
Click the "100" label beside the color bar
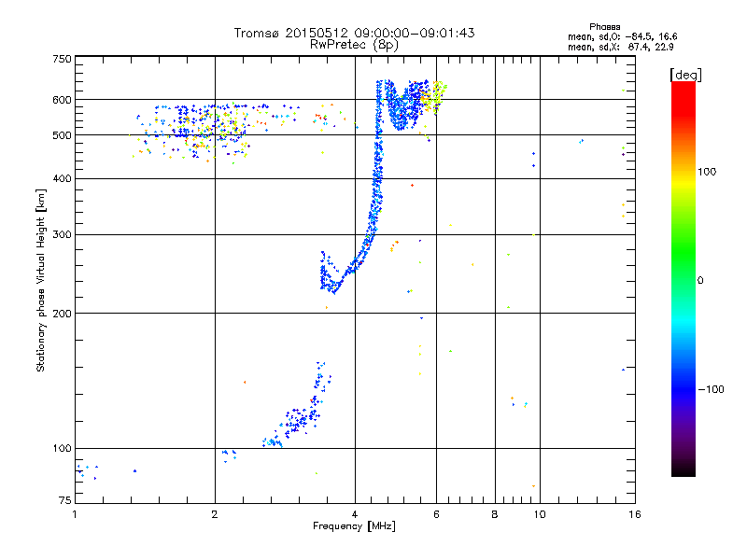tap(707, 172)
